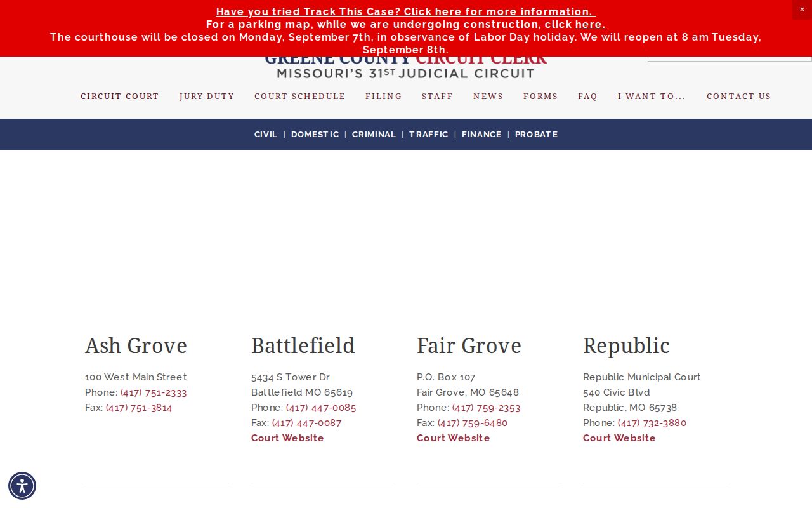Viewport: 812px width, 508px height.
Task: Open the accessibility widget icon
Action: pyautogui.click(x=22, y=486)
